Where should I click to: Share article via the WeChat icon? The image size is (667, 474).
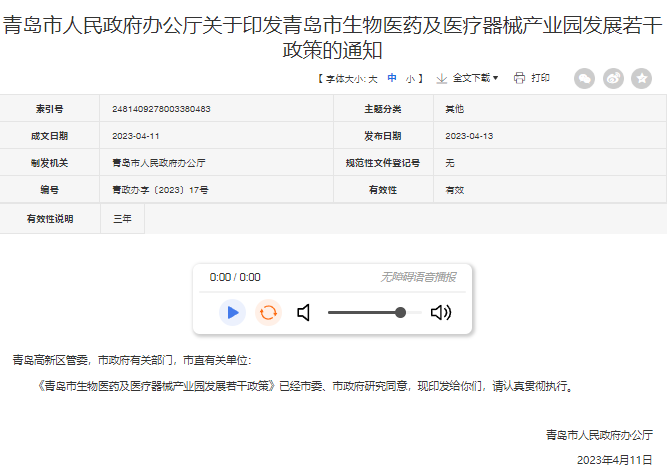[584, 78]
